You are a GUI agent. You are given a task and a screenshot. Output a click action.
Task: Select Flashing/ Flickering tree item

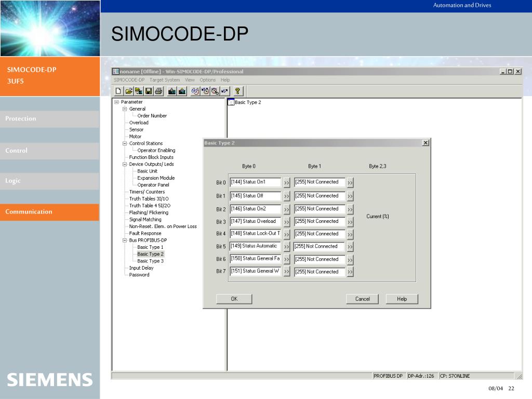tap(149, 212)
